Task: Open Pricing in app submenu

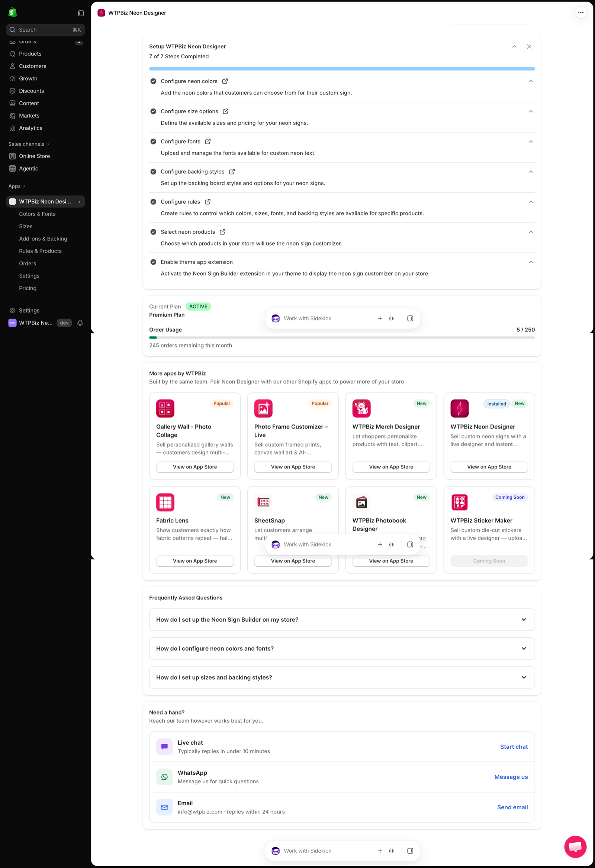Action: pos(28,288)
